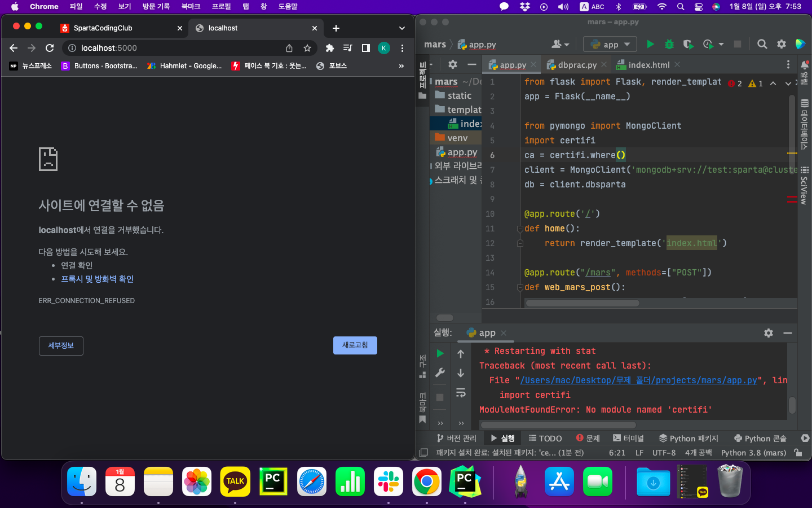Image resolution: width=812 pixels, height=508 pixels.
Task: Open the app run configuration dropdown
Action: 610,44
